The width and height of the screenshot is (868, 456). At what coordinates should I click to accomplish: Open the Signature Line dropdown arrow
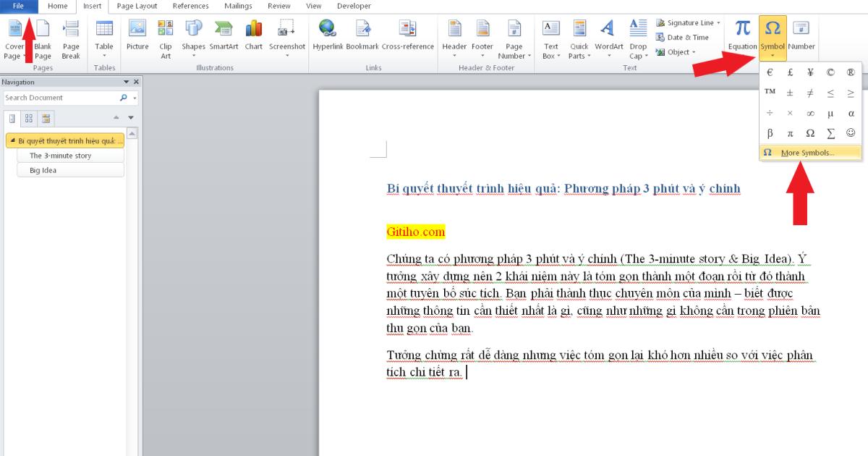click(x=718, y=23)
